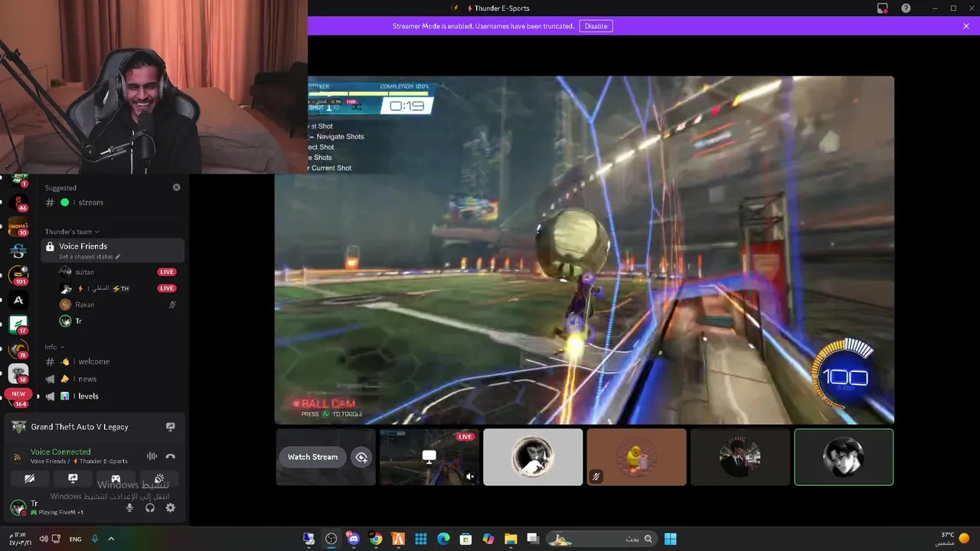Image resolution: width=980 pixels, height=551 pixels.
Task: Disable Streamer Mode from purple banner
Action: click(x=596, y=26)
